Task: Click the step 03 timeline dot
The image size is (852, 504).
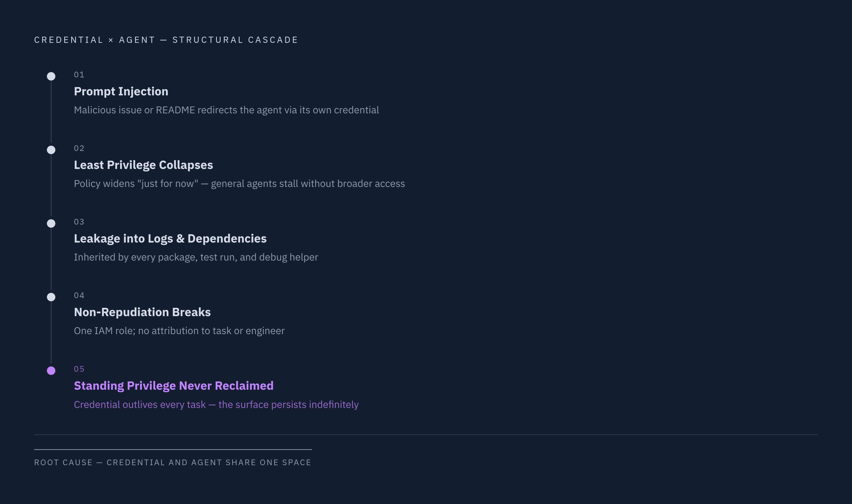Action: (51, 223)
